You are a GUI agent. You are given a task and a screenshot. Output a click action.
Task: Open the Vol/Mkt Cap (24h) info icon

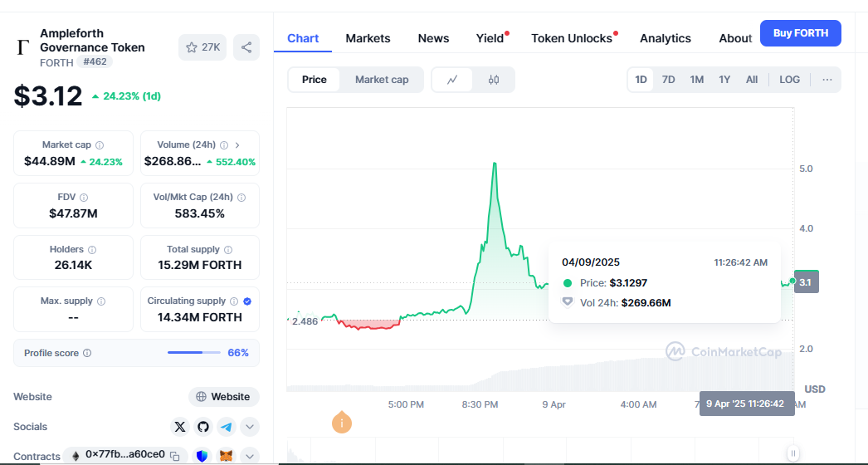tap(241, 198)
